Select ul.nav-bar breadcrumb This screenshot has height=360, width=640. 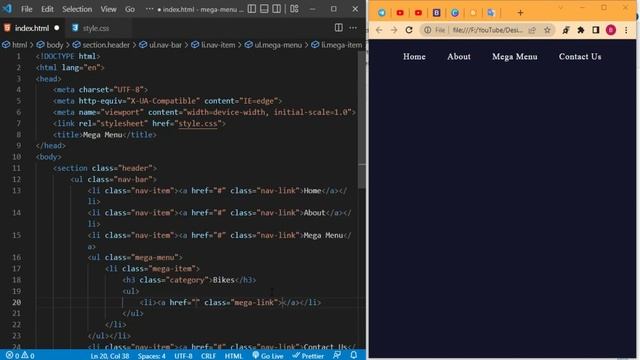(x=165, y=45)
